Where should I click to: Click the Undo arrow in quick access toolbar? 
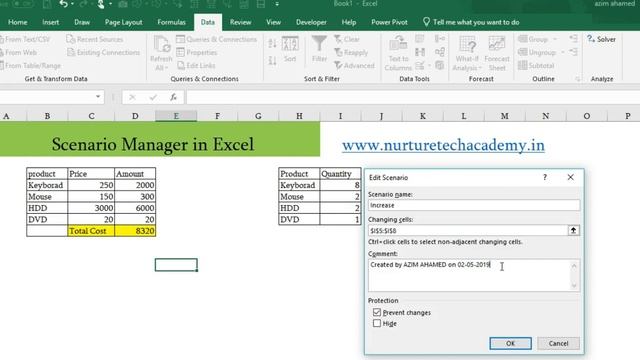coord(63,4)
